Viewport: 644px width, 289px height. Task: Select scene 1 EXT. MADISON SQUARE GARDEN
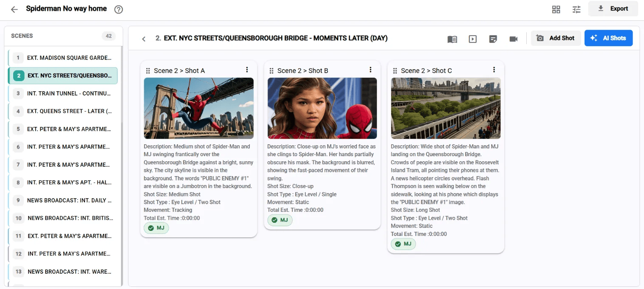click(x=63, y=58)
